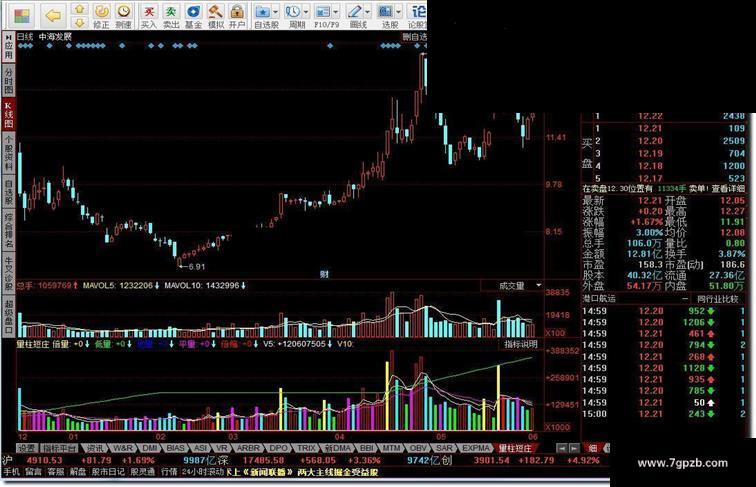
Task: Open 股市日记 in bottom bar
Action: 108,472
